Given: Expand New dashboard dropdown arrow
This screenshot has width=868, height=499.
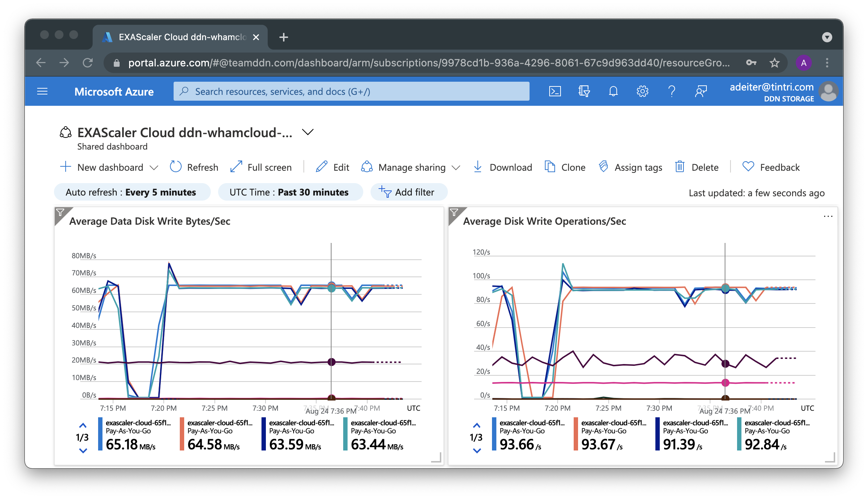Looking at the screenshot, I should point(154,167).
